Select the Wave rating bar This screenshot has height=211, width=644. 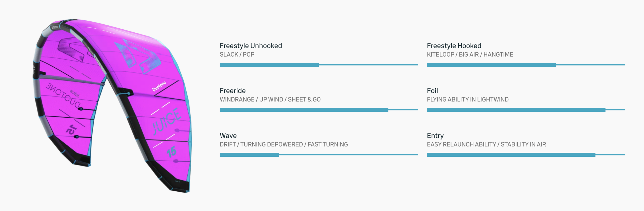[318, 155]
